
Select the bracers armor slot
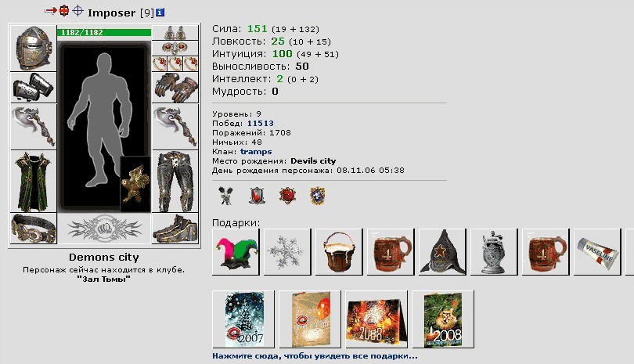click(x=33, y=88)
